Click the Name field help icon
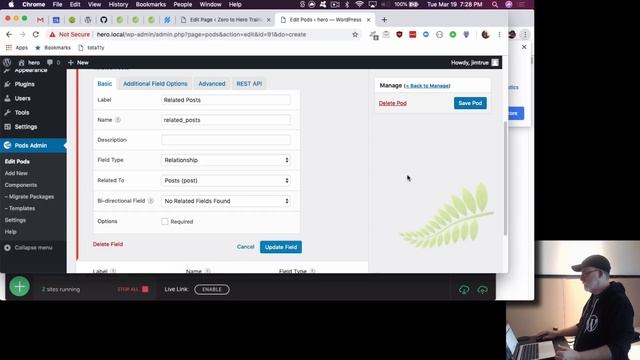The image size is (640, 360). click(x=118, y=120)
